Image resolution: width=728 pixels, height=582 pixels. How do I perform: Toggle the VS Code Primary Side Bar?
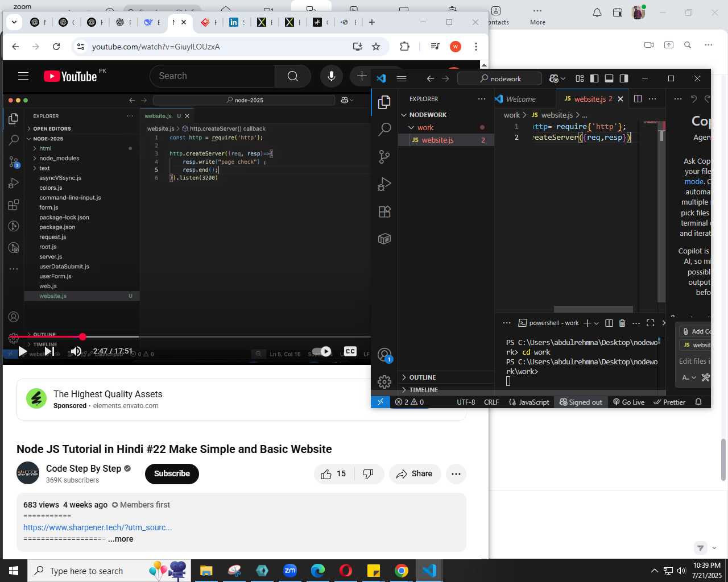pyautogui.click(x=594, y=78)
